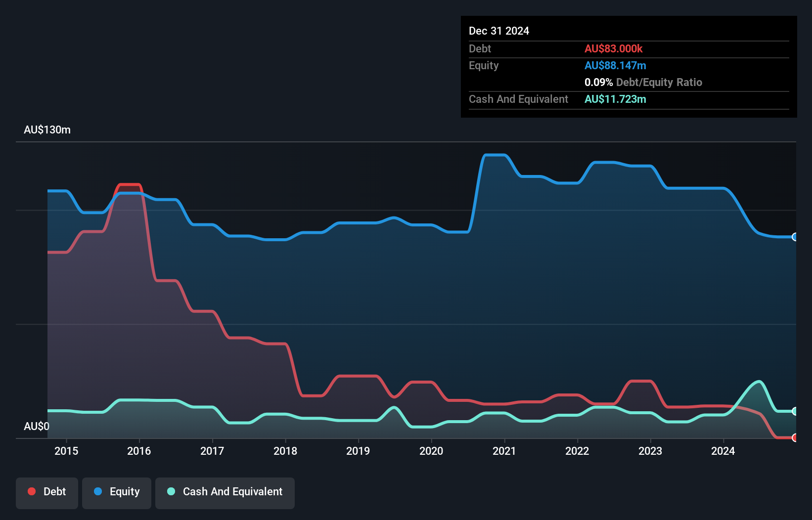
Task: Click the 2020 x-axis label
Action: coord(431,451)
